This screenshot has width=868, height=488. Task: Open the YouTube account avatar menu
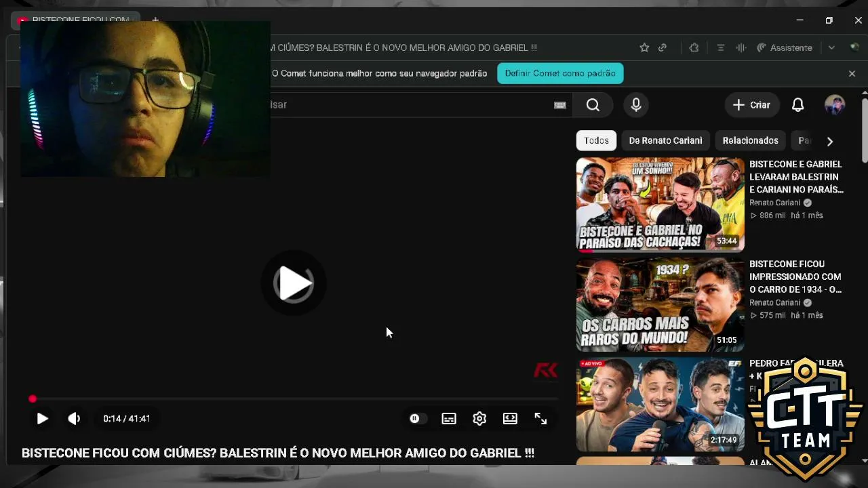(x=835, y=105)
